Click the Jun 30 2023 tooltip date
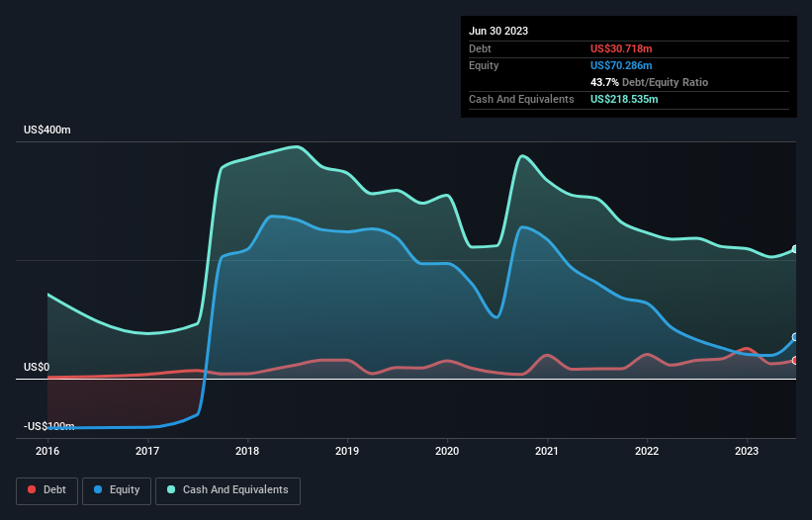This screenshot has height=520, width=812. point(498,31)
